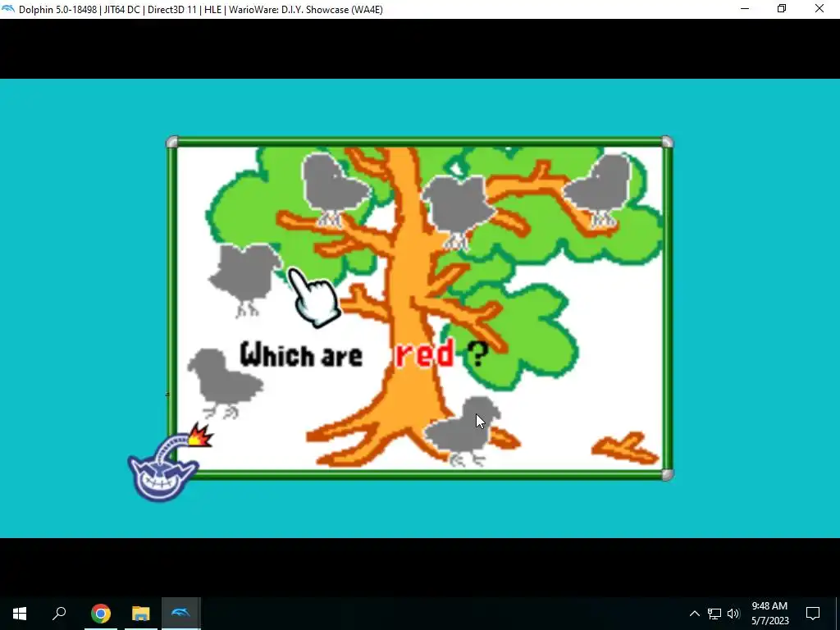Open the network status tray icon
This screenshot has width=840, height=630.
pos(714,614)
